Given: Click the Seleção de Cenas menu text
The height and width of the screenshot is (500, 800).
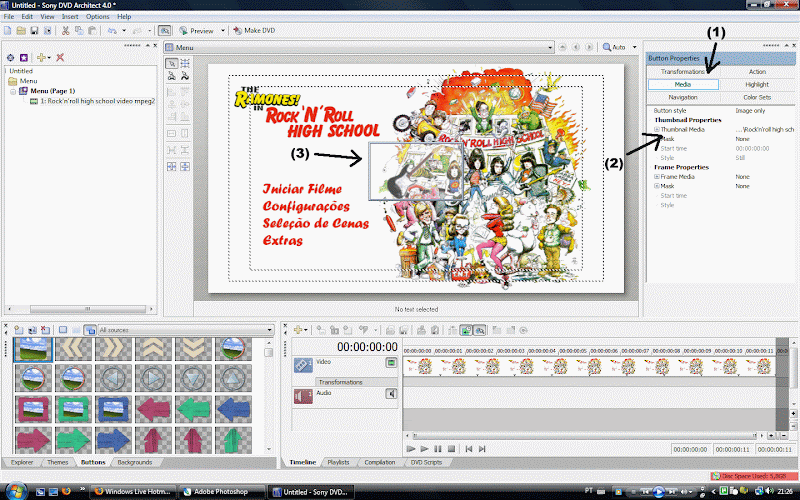Looking at the screenshot, I should tap(316, 223).
